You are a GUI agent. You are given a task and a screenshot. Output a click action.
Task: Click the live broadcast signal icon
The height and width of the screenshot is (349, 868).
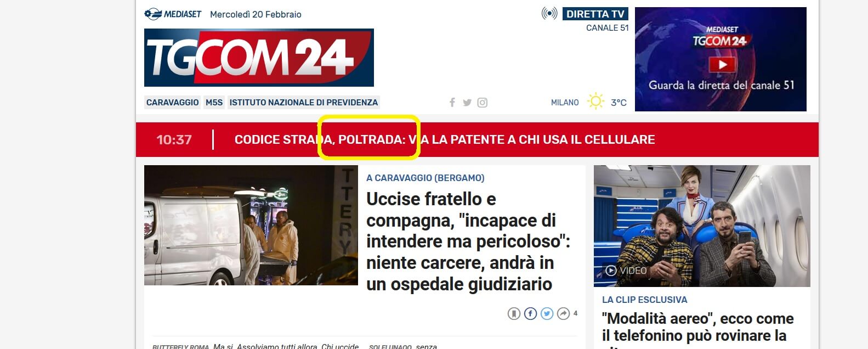pos(549,13)
